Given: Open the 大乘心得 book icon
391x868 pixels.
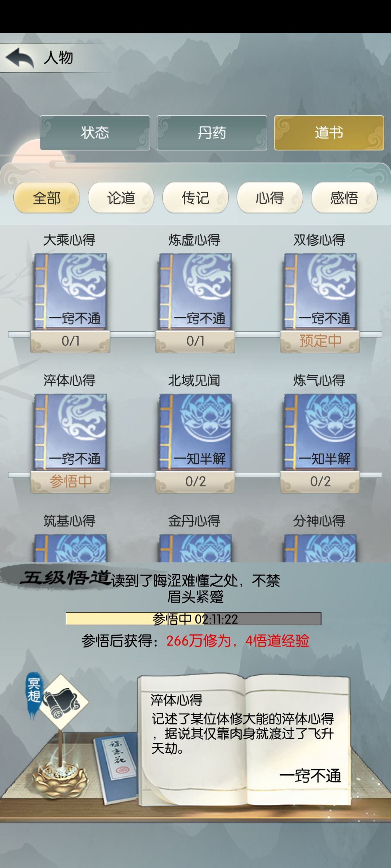Looking at the screenshot, I should coord(70,292).
